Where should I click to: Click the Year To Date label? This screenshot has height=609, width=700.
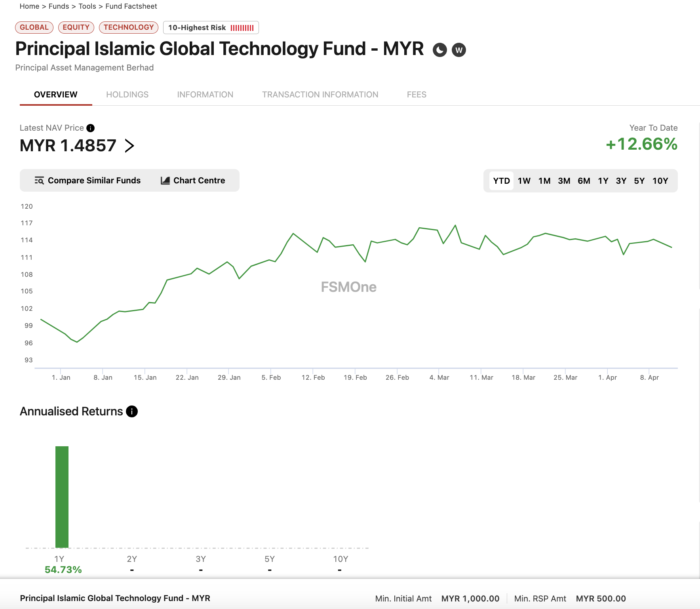tap(654, 128)
